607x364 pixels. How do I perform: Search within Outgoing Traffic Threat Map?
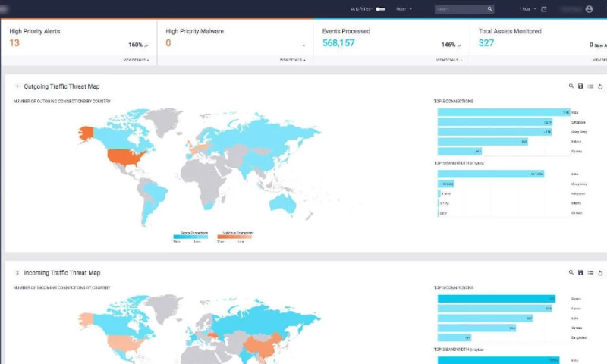[x=571, y=86]
